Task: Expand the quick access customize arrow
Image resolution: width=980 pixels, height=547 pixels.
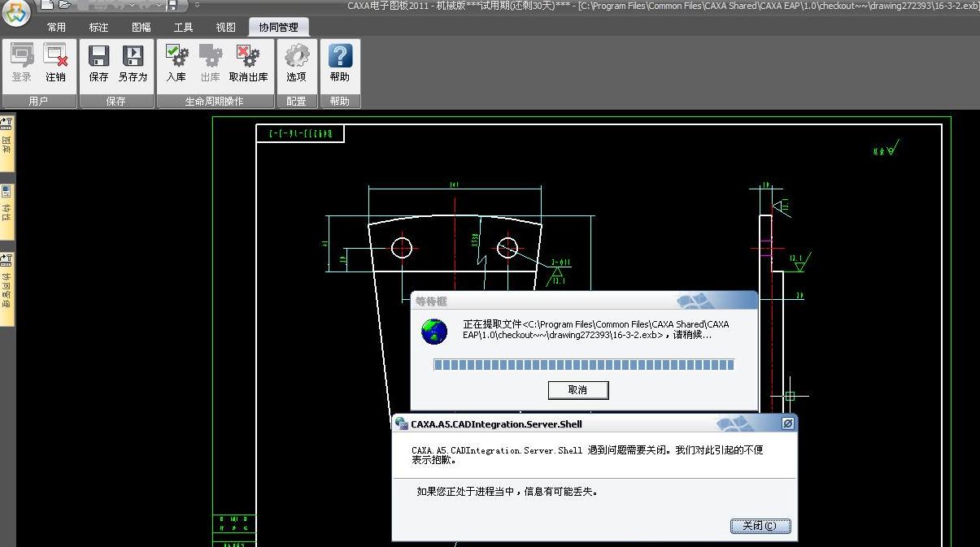Action: point(197,5)
